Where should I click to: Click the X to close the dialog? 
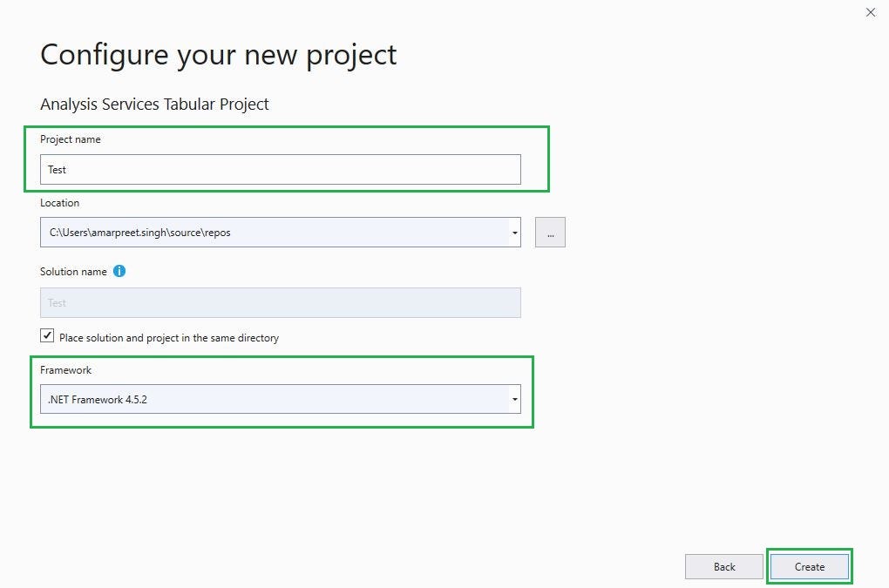tap(870, 12)
